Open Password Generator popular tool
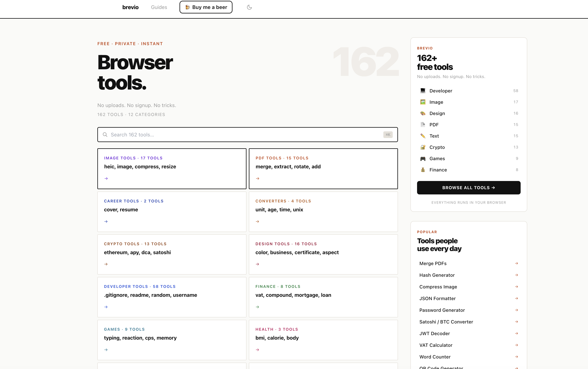The image size is (588, 369). (x=469, y=310)
